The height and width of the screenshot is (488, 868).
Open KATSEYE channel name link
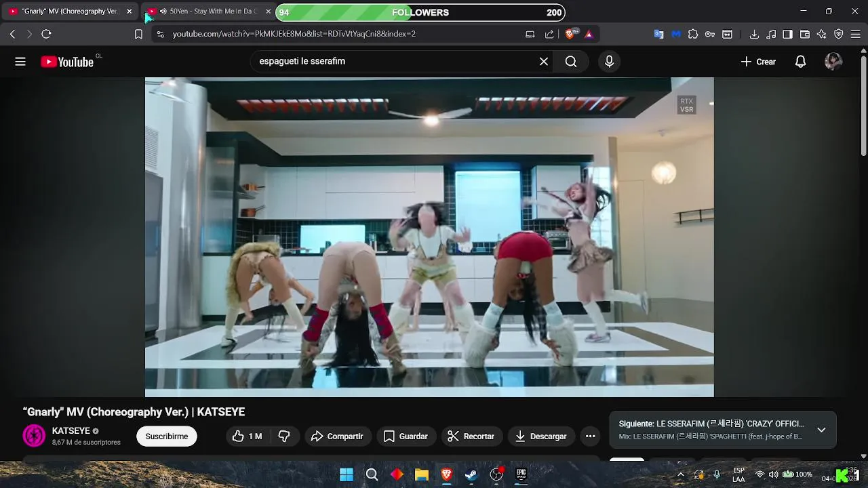[71, 431]
